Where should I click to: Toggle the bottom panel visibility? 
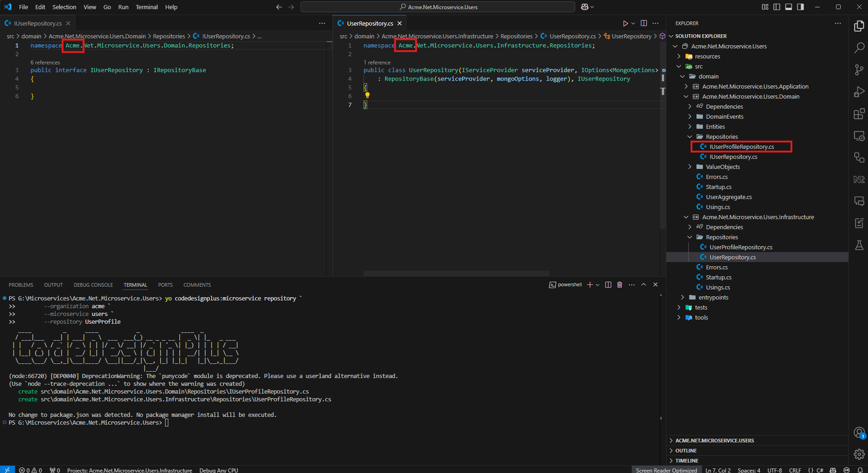pyautogui.click(x=789, y=7)
